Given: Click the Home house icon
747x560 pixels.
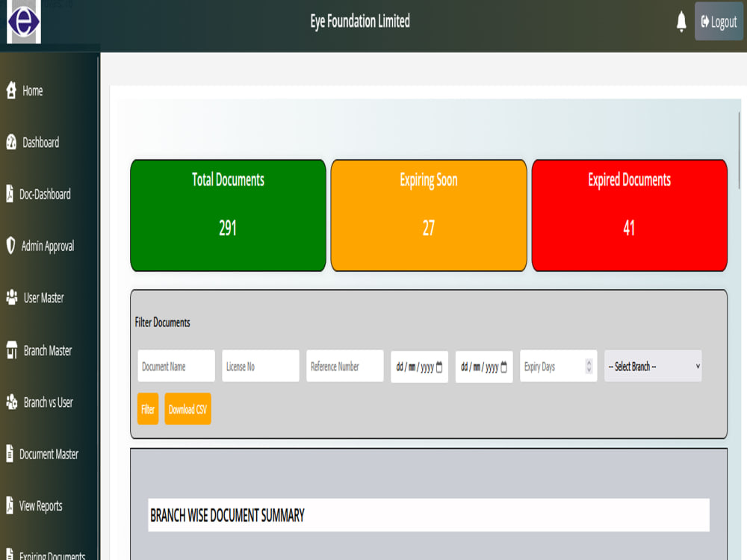Looking at the screenshot, I should click(x=11, y=90).
